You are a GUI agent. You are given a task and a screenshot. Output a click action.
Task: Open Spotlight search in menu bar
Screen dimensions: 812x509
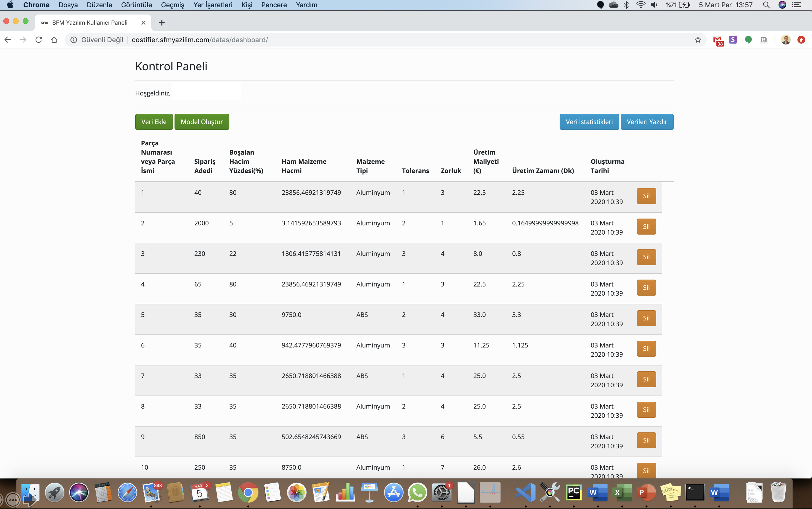tap(766, 5)
